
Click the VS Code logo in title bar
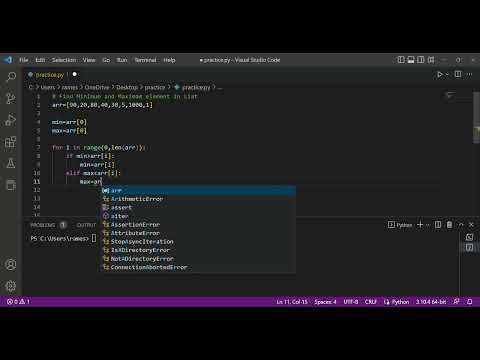click(x=8, y=60)
